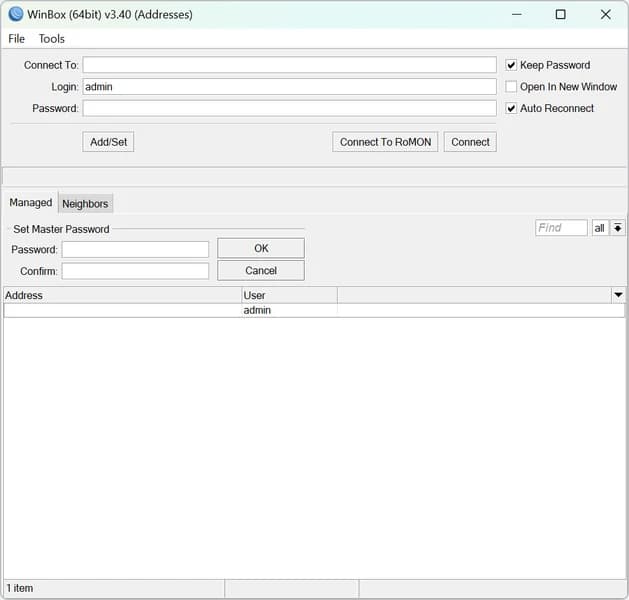The width and height of the screenshot is (629, 600).
Task: Open the 'all' filter dropdown
Action: 600,228
